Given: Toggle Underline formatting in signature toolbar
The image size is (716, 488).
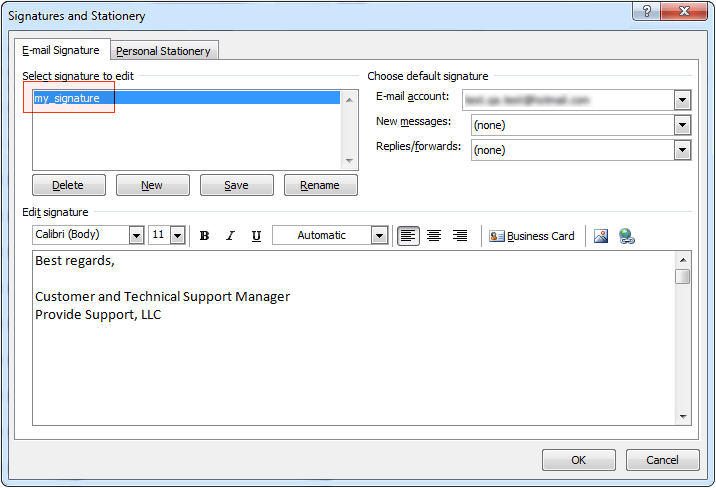Looking at the screenshot, I should [x=256, y=236].
